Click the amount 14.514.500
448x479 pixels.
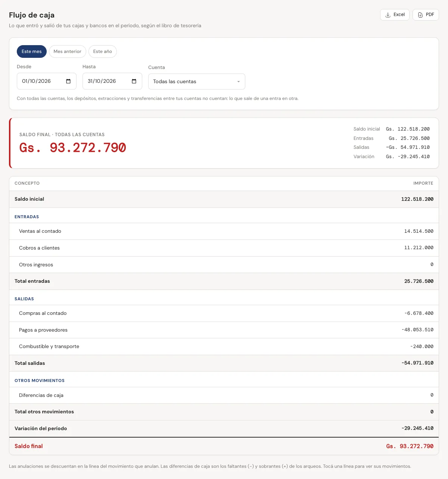point(419,231)
